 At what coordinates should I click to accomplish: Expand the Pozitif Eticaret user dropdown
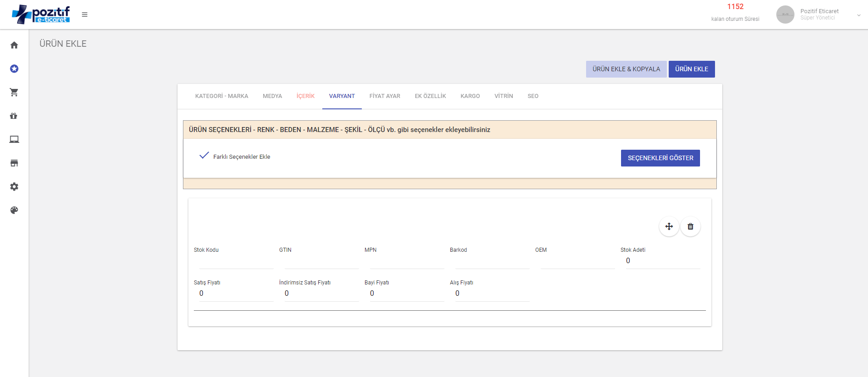[x=858, y=15]
